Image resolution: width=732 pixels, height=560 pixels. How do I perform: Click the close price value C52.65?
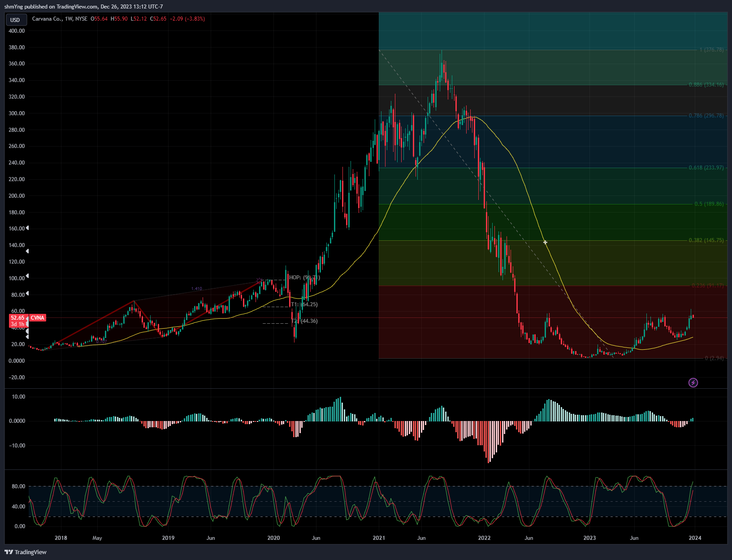[x=158, y=19]
